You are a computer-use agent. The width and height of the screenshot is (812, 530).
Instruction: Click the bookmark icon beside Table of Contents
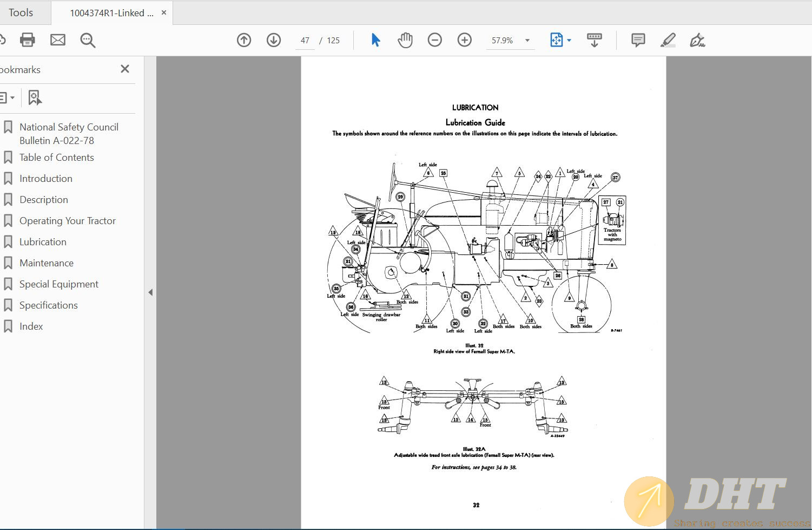tap(8, 157)
